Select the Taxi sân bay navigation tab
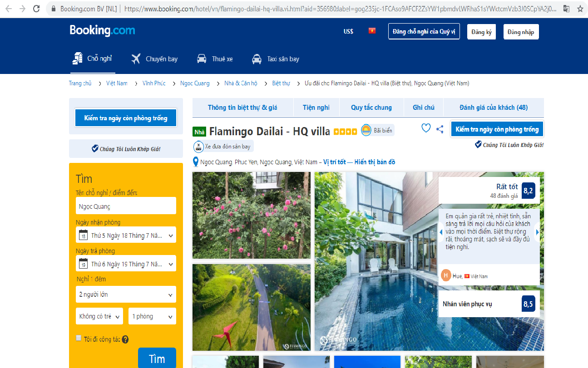The width and height of the screenshot is (588, 368). pyautogui.click(x=276, y=59)
